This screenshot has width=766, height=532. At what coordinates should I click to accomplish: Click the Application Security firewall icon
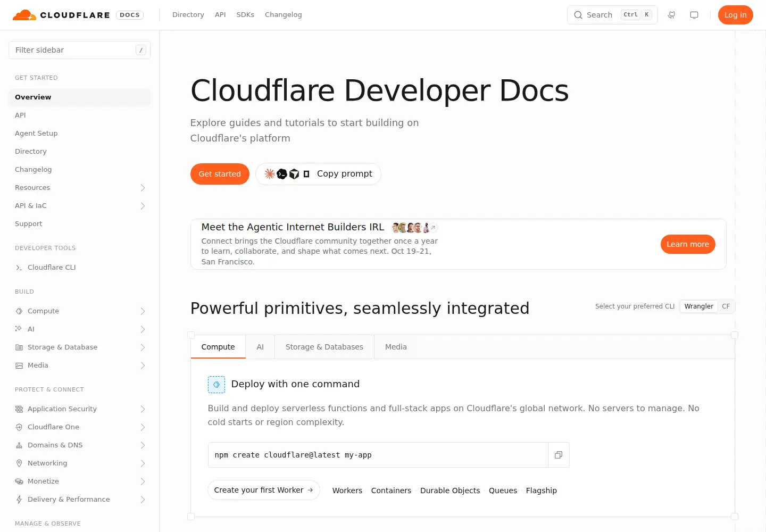click(19, 409)
